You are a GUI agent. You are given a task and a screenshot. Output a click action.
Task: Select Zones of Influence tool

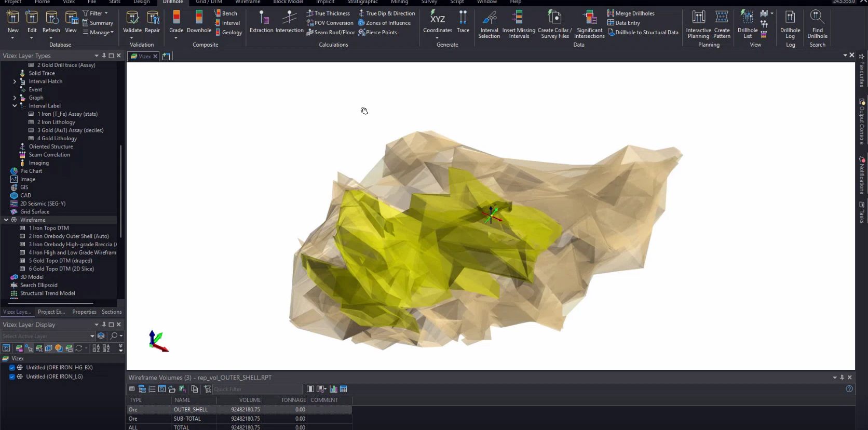[384, 23]
